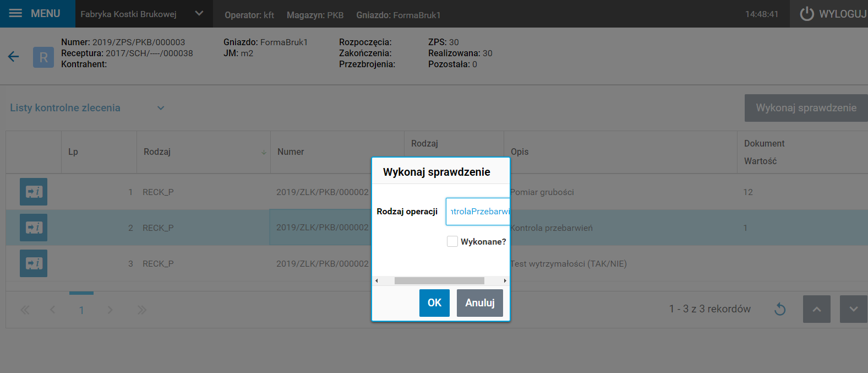
Task: Click the blue R recipe icon
Action: point(43,57)
